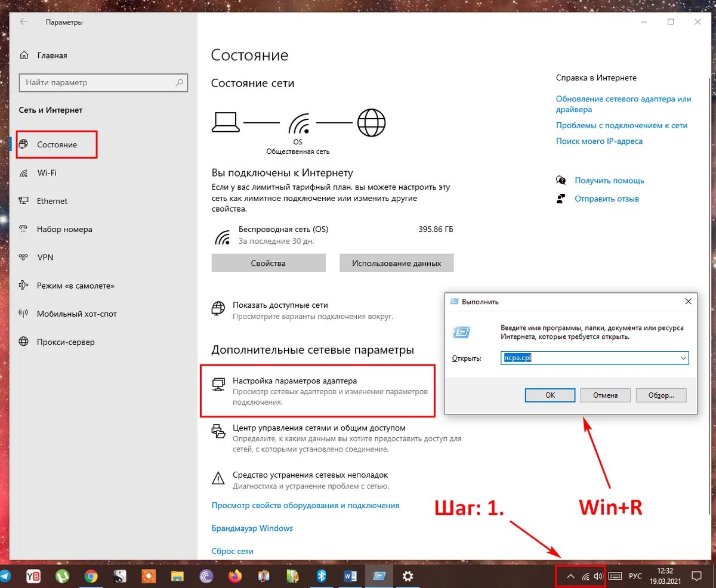Screen dimensions: 716x588
Task: Open the Wi-Fi settings section
Action: click(x=47, y=173)
